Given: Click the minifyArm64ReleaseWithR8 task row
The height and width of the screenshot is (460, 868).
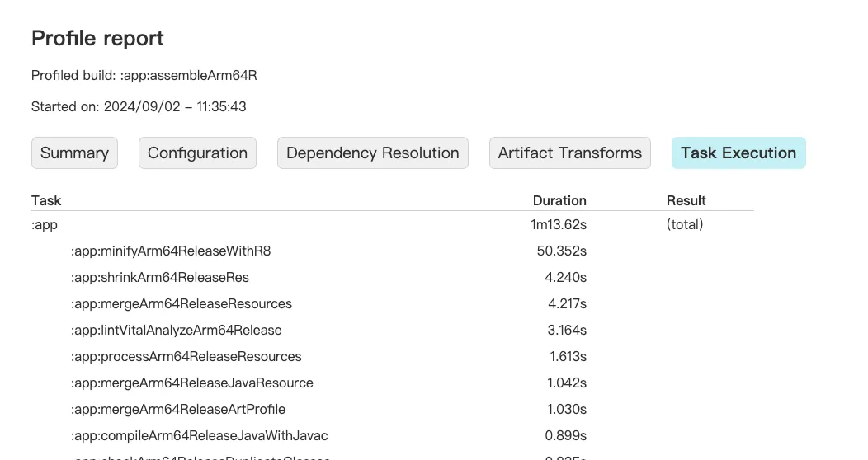Looking at the screenshot, I should [x=171, y=251].
